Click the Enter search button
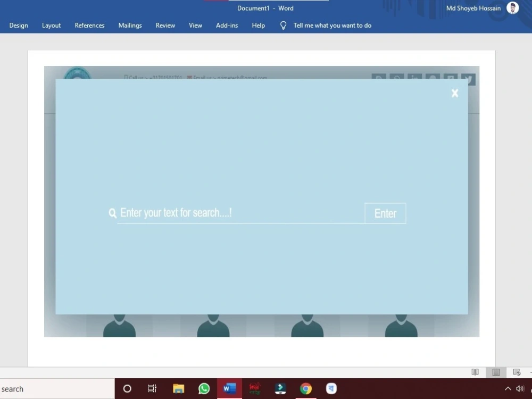 tap(385, 213)
